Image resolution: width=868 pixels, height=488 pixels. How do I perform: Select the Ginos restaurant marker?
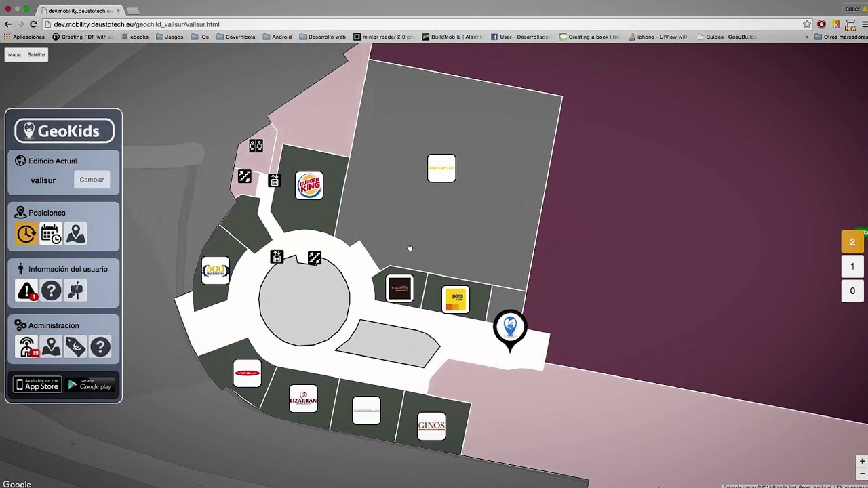click(x=431, y=426)
